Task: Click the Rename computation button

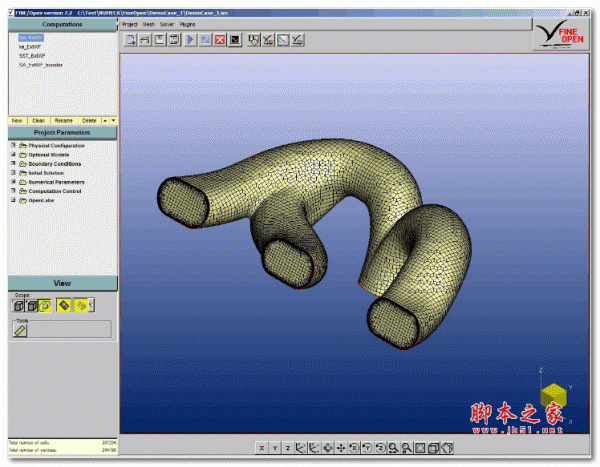Action: [x=64, y=121]
